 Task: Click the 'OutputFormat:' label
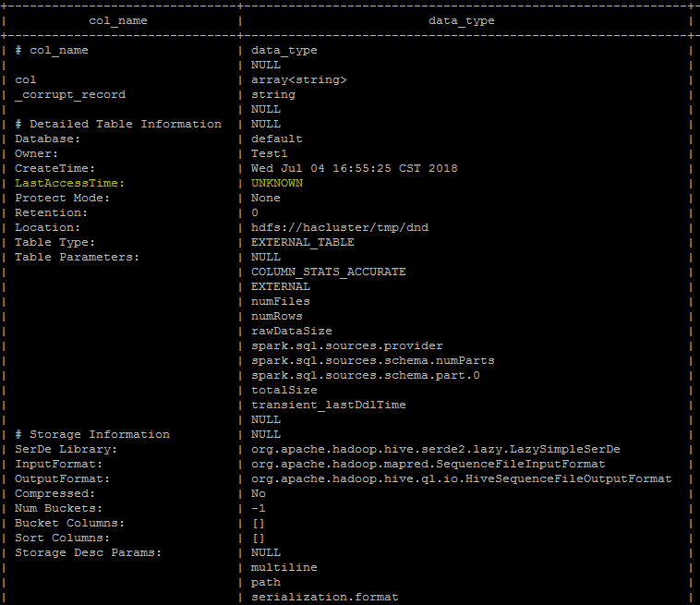[x=62, y=478]
